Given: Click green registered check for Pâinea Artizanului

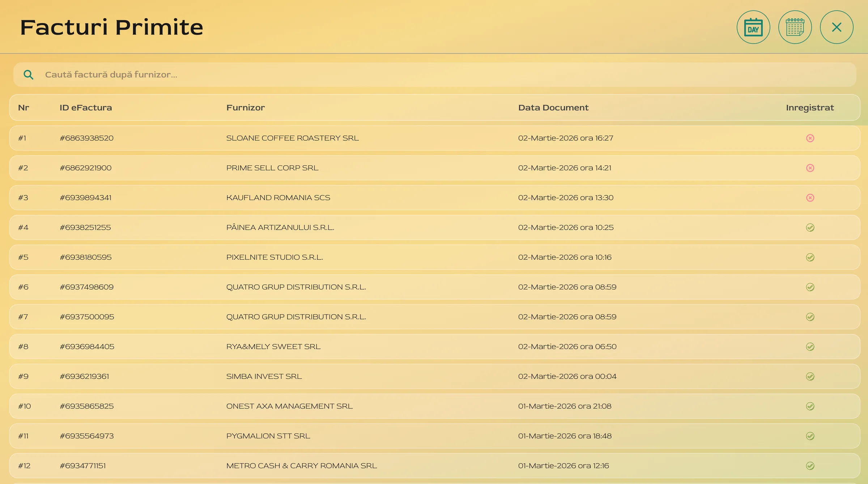Looking at the screenshot, I should (810, 228).
